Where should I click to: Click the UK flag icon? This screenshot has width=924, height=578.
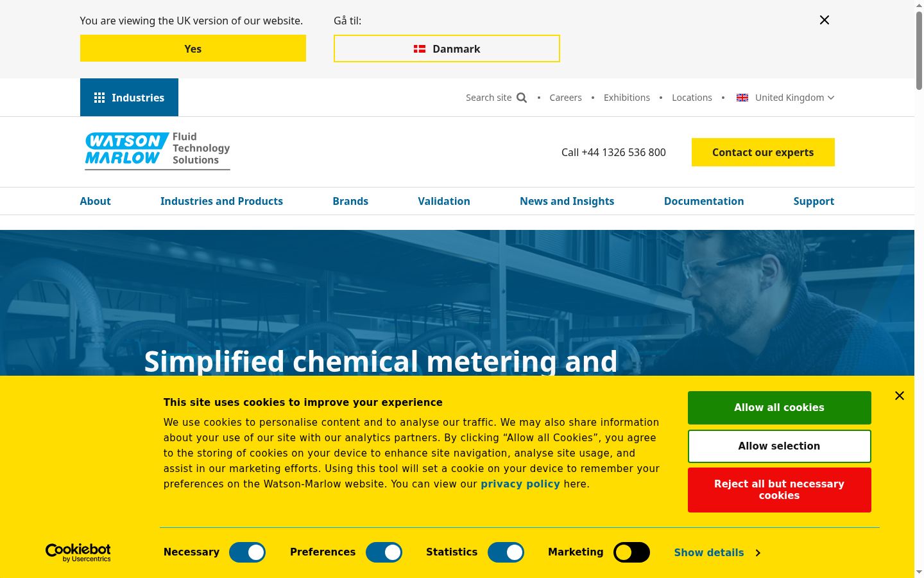click(x=742, y=98)
